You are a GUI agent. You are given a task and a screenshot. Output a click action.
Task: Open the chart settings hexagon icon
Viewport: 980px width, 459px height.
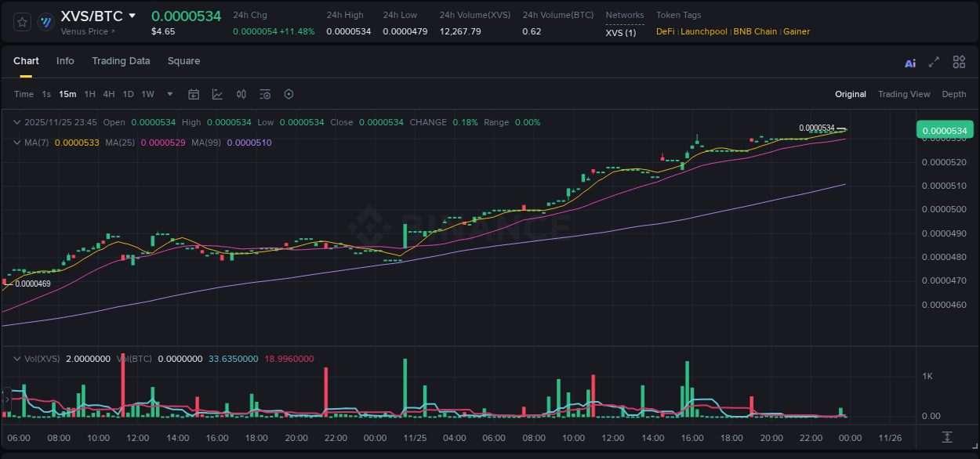(289, 94)
